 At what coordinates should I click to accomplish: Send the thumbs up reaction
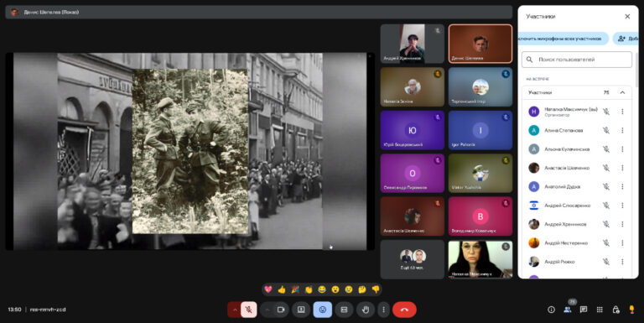tap(282, 289)
